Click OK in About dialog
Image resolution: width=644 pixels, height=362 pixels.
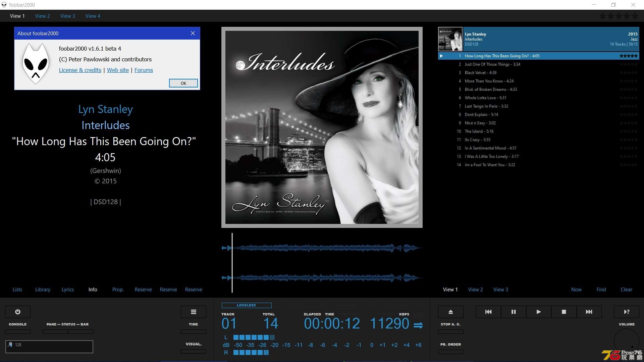(183, 83)
